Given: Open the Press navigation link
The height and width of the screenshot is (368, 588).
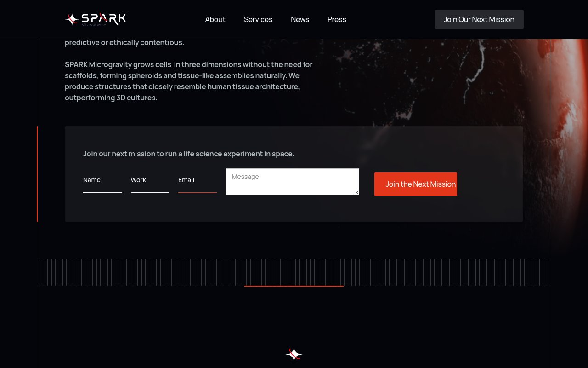Looking at the screenshot, I should [x=337, y=19].
